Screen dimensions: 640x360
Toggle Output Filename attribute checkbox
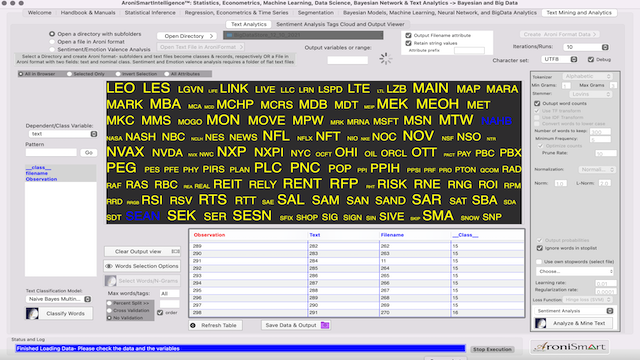(x=408, y=36)
